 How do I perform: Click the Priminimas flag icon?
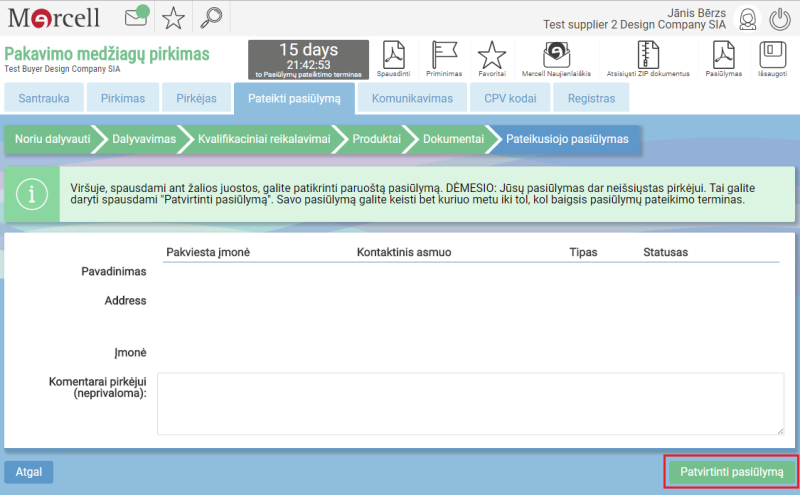(x=443, y=55)
